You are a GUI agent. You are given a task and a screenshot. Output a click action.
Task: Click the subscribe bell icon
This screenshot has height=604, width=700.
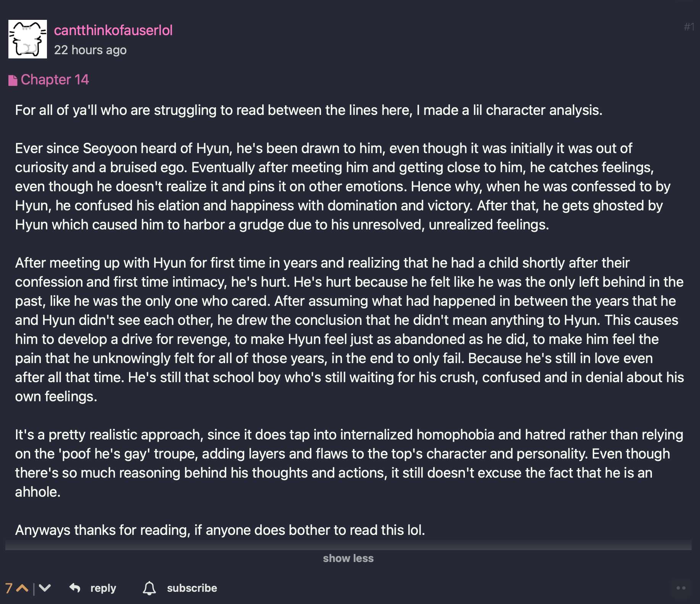(x=149, y=588)
